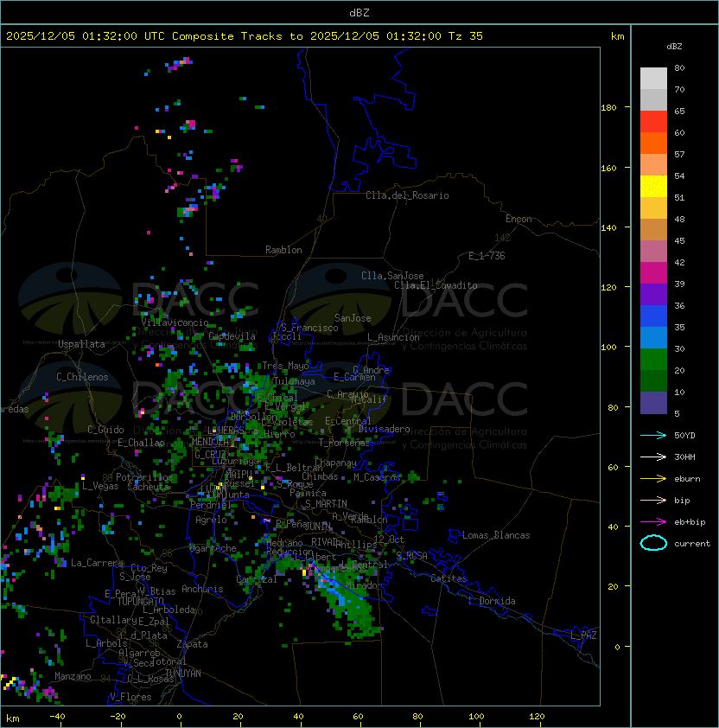
Task: Pick the light blue swatch below 35
Action: point(653,337)
